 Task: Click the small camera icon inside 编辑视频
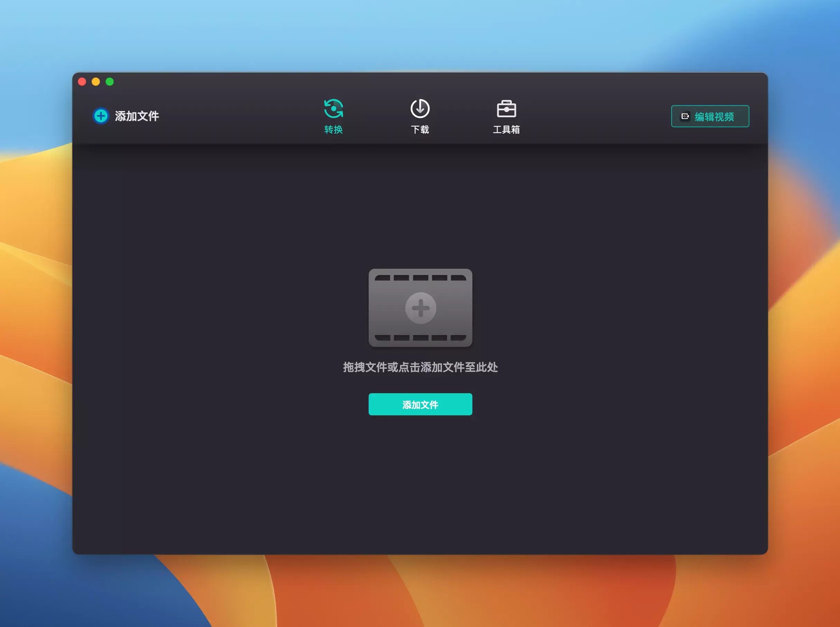(685, 117)
